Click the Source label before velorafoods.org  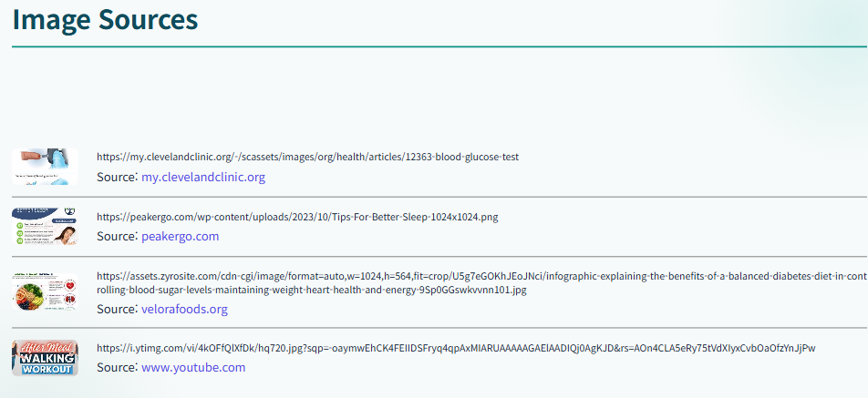[x=117, y=309]
